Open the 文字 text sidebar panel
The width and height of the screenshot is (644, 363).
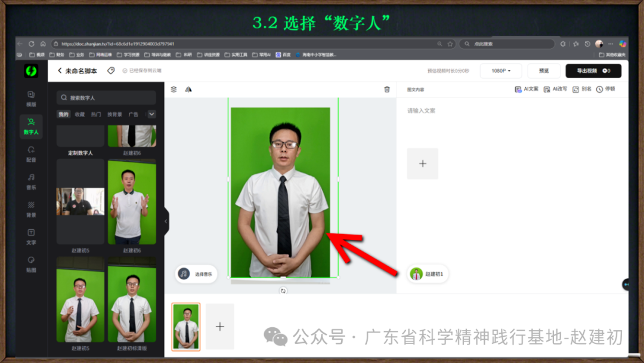[x=31, y=236]
